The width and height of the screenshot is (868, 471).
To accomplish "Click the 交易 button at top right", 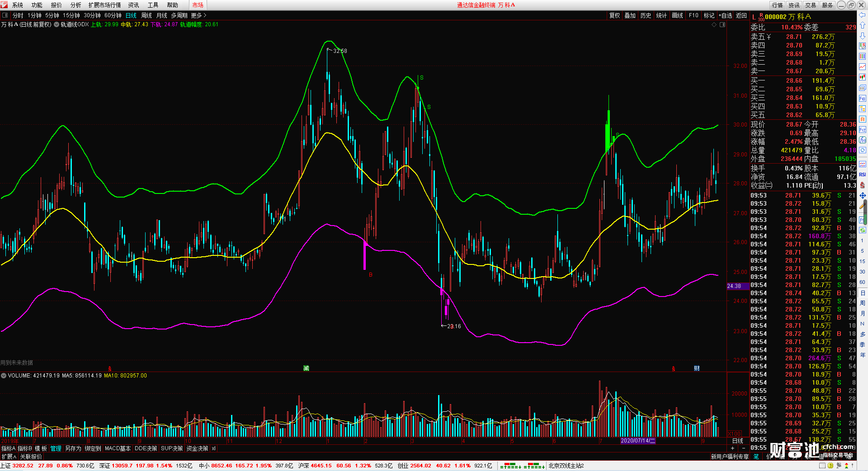I will [811, 5].
